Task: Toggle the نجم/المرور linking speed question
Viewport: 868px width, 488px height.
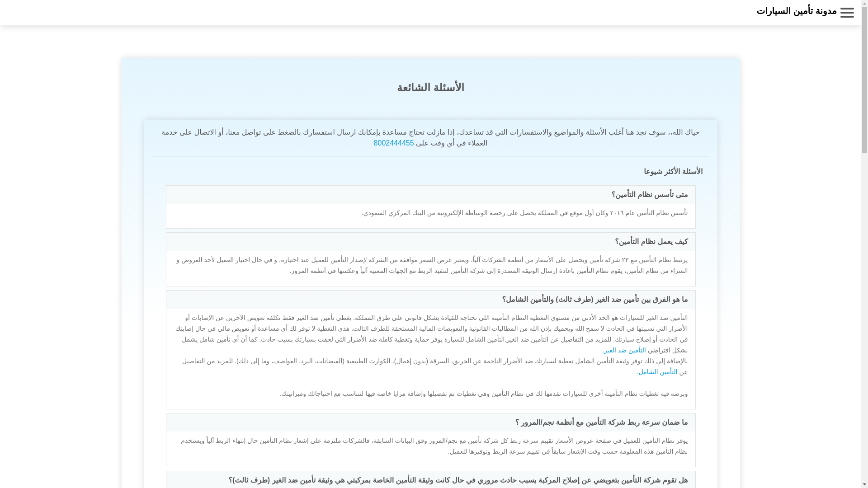Action: click(601, 422)
